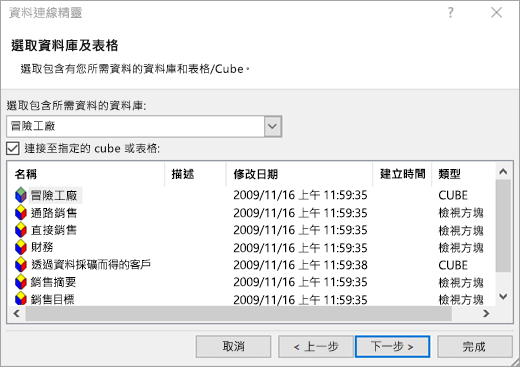Click the down arrow of vertical scrollbar
Screen dimensions: 520x367
[503, 296]
